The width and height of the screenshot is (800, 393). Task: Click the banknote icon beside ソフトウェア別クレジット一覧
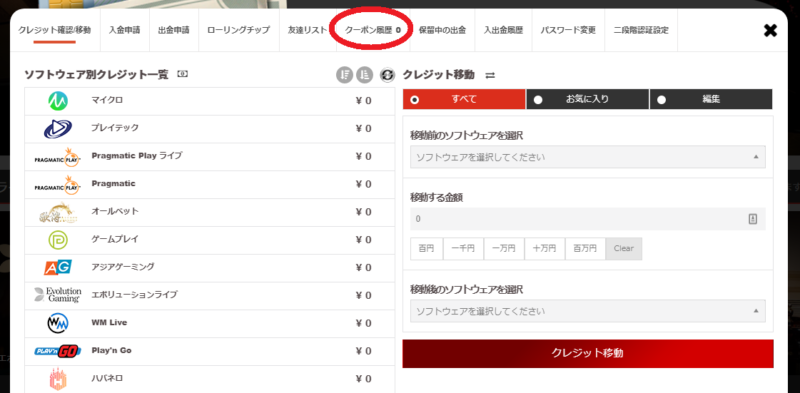click(182, 74)
